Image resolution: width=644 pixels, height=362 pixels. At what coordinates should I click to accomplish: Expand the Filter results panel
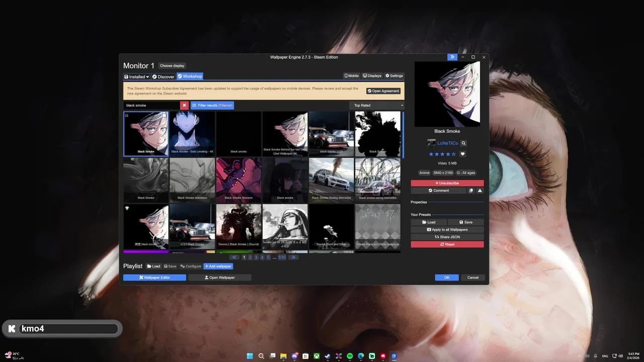point(212,106)
